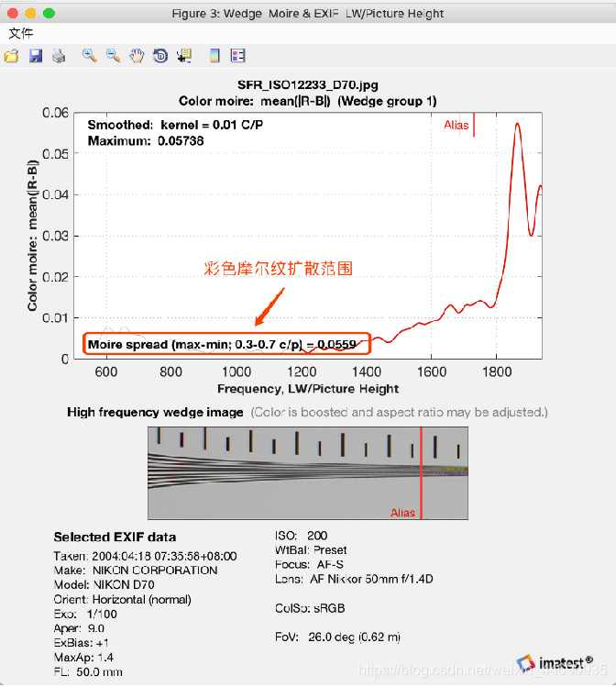
Task: Activate the Pan hand tool
Action: point(137,56)
